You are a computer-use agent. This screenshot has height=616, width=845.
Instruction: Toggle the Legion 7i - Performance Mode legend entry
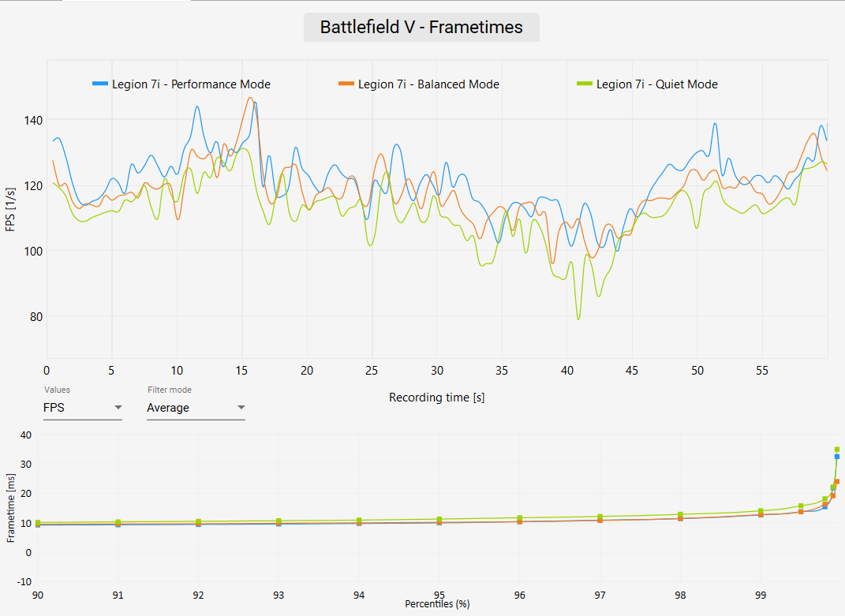[x=181, y=84]
